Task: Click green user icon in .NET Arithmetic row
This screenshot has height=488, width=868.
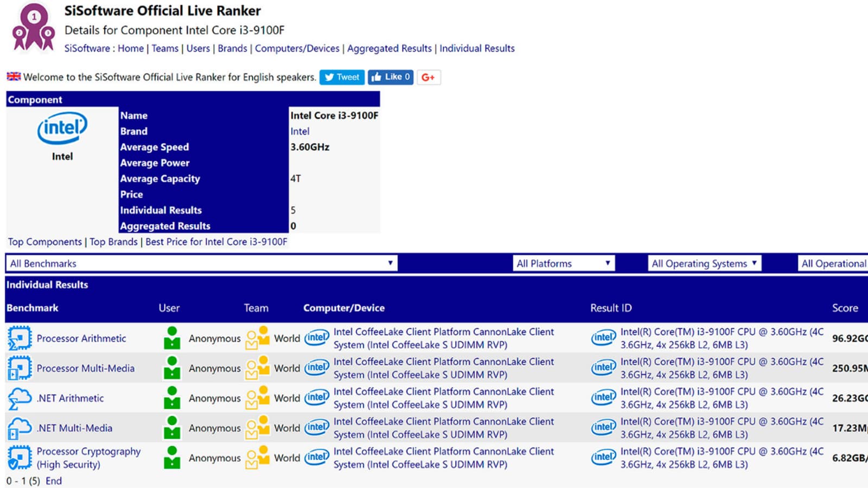Action: pos(172,397)
